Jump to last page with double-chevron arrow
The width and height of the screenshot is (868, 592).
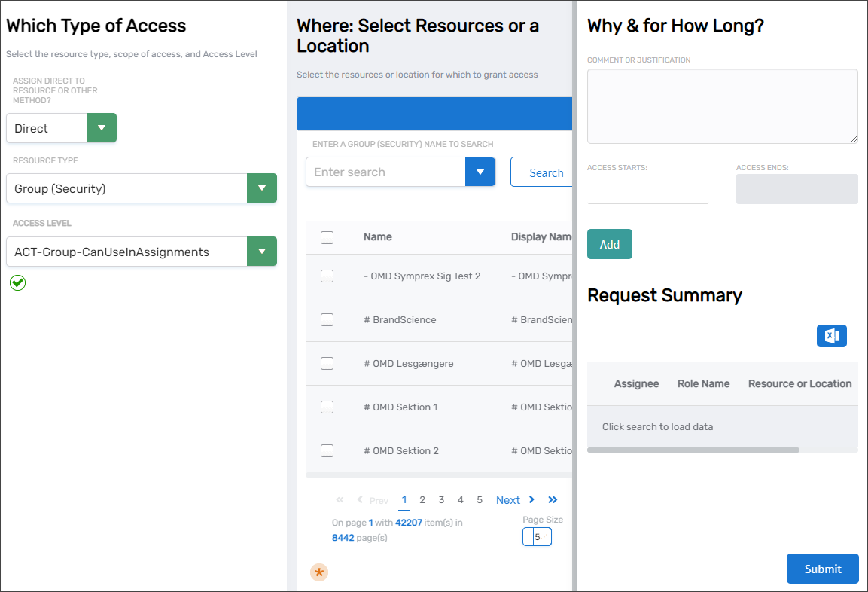tap(553, 499)
